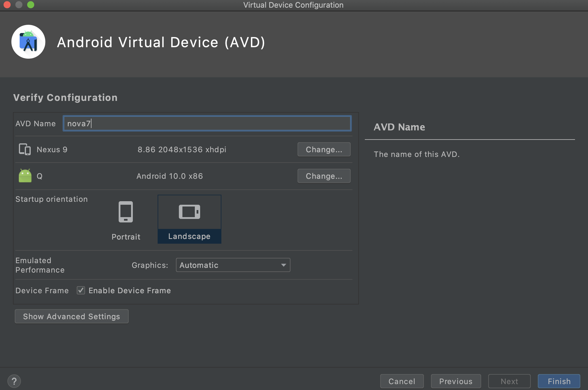Click the green Android Q system image icon
The height and width of the screenshot is (390, 588).
25,176
